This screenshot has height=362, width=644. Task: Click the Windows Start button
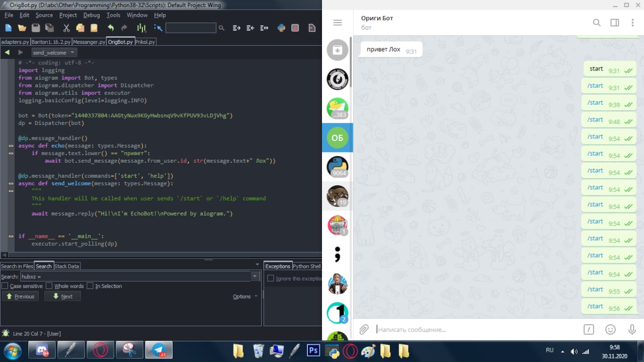pos(12,350)
